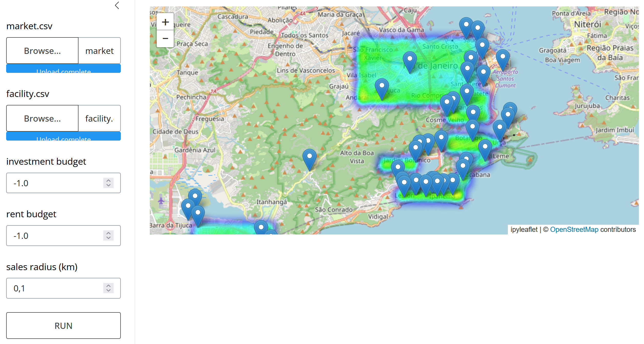Viewport: 644px width, 344px height.
Task: Click the map marker near Alto da Boa Vista
Action: 309,159
